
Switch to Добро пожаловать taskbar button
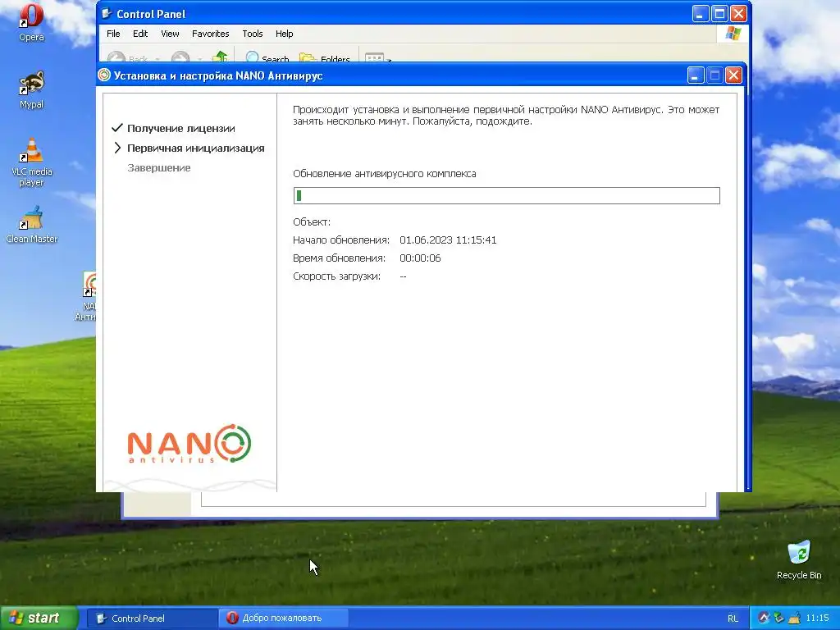(x=283, y=619)
